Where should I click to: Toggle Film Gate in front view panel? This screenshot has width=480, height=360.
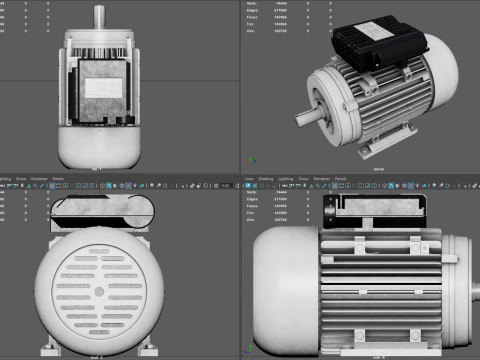click(x=59, y=186)
